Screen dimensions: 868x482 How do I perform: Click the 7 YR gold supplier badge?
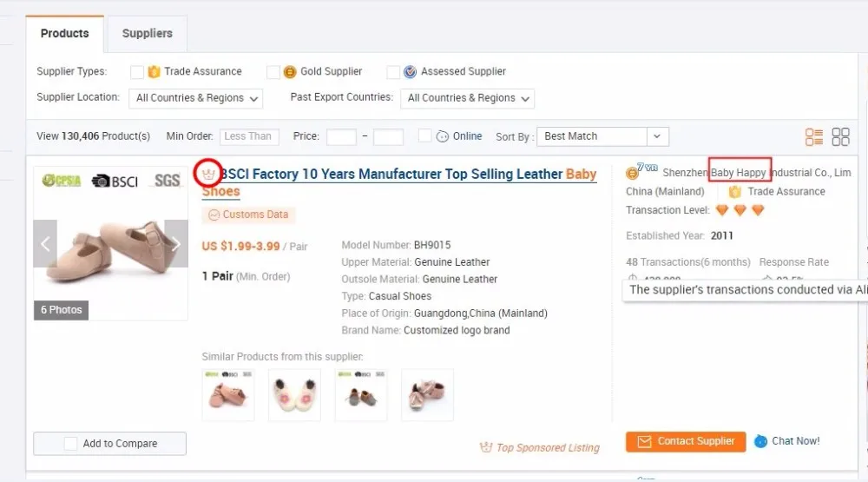(641, 171)
